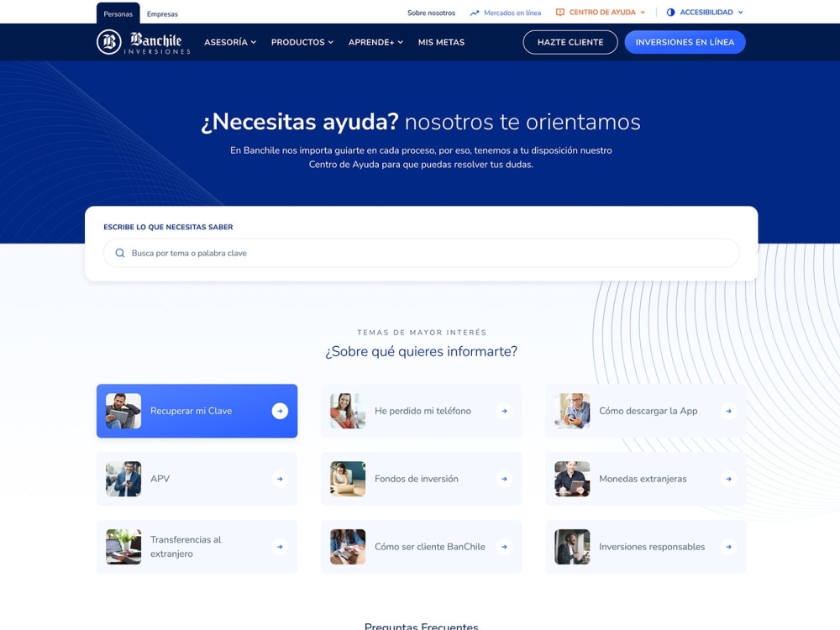Open the APV thumbnail image
This screenshot has height=630, width=840.
[123, 479]
